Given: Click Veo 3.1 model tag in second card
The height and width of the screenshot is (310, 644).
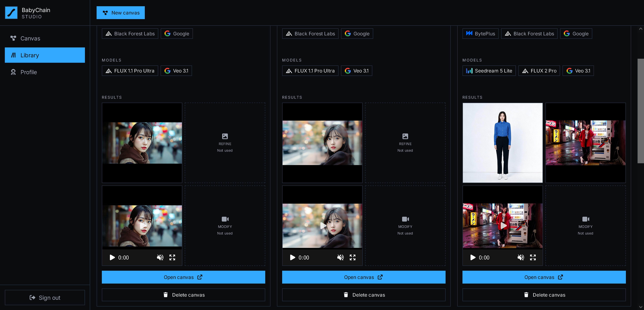Looking at the screenshot, I should coord(357,71).
